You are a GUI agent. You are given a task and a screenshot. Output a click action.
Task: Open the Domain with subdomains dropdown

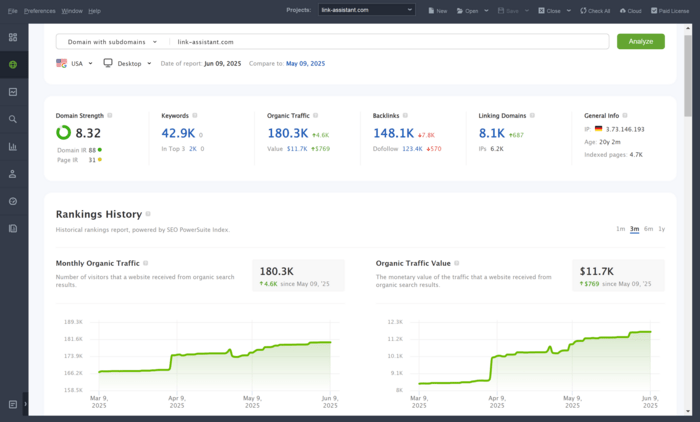point(112,42)
